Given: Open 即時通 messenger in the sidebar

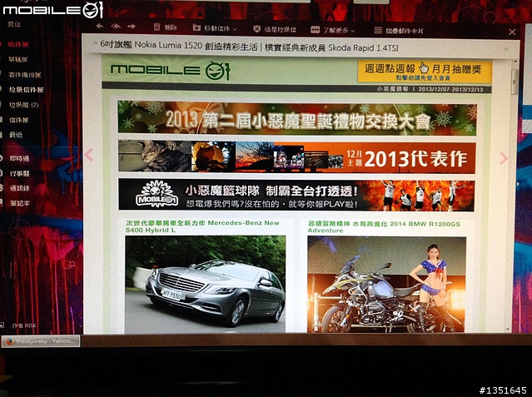Looking at the screenshot, I should (19, 158).
